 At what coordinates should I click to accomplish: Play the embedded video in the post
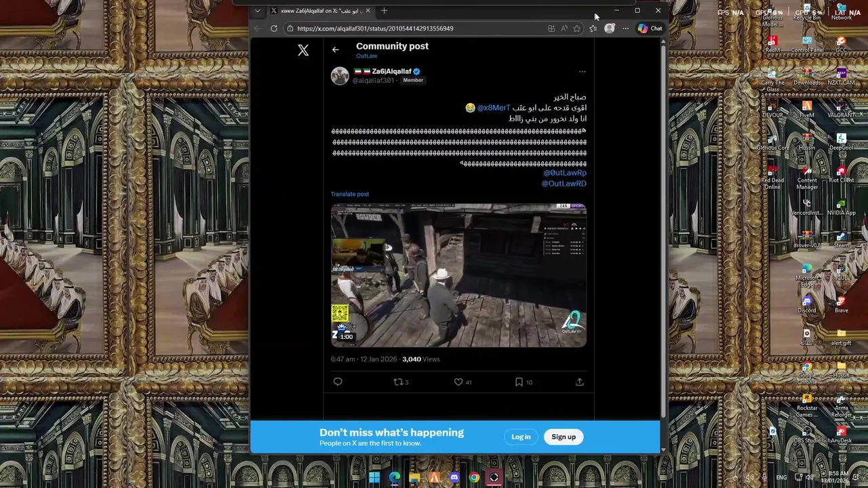pyautogui.click(x=458, y=275)
